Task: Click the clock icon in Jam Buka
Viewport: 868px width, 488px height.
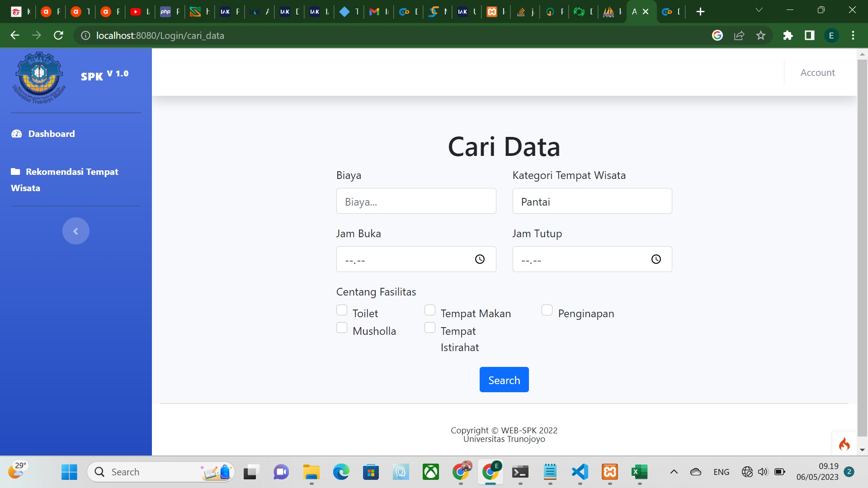Action: (480, 259)
